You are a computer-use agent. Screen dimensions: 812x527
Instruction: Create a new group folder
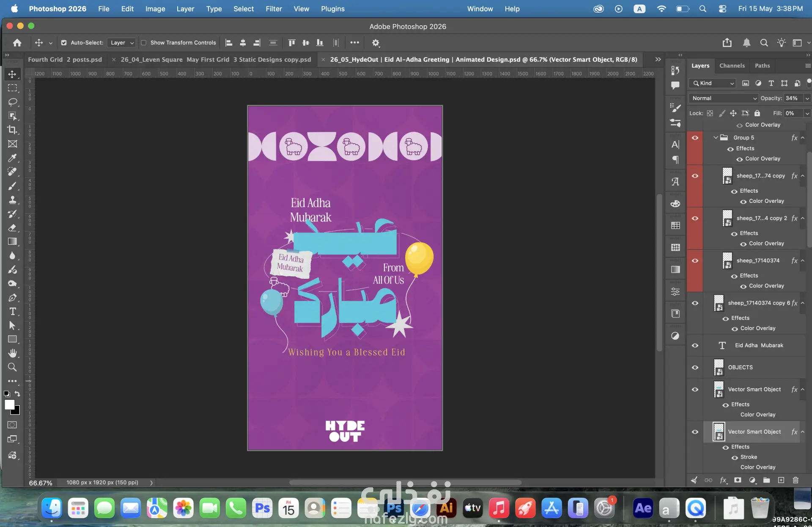766,480
